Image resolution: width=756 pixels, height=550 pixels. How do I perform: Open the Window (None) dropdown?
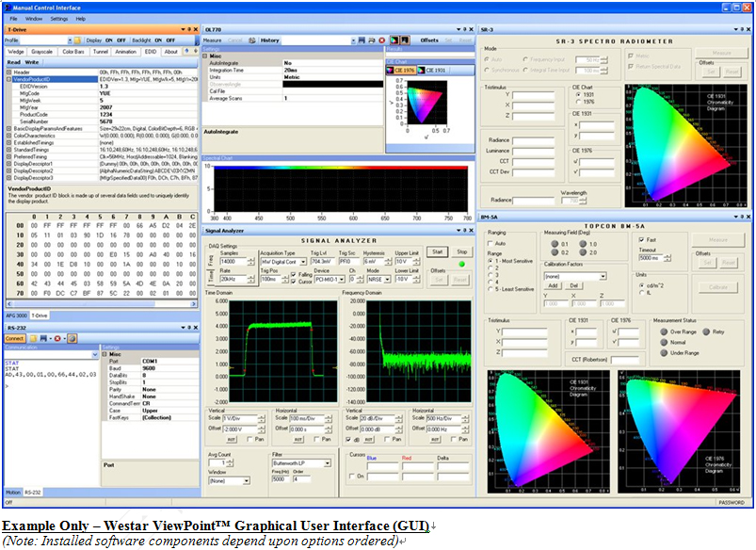click(247, 481)
